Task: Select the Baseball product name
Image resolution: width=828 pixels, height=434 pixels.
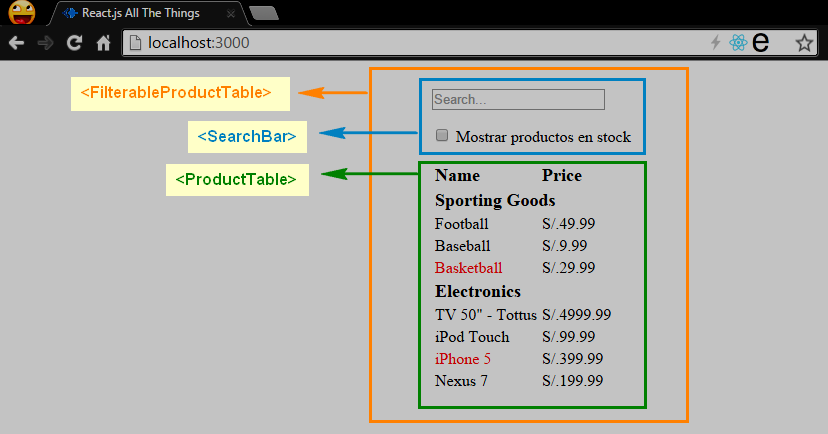Action: tap(463, 246)
